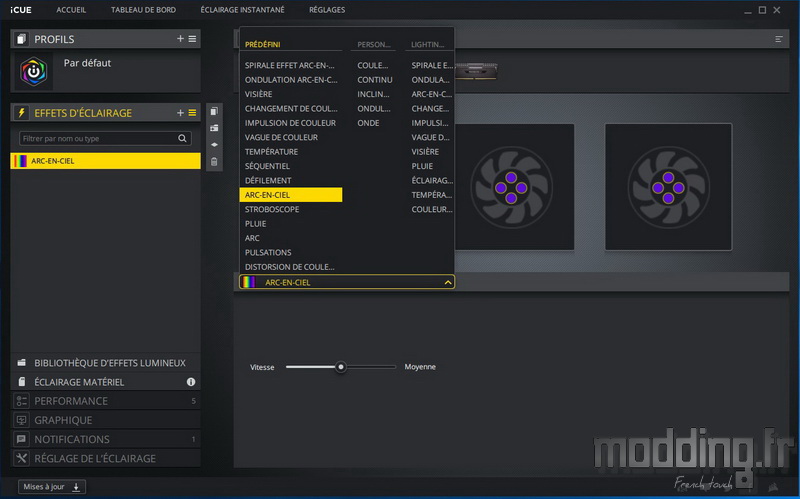Choose CONTINU in the custom column
This screenshot has width=800, height=499.
pyautogui.click(x=375, y=80)
